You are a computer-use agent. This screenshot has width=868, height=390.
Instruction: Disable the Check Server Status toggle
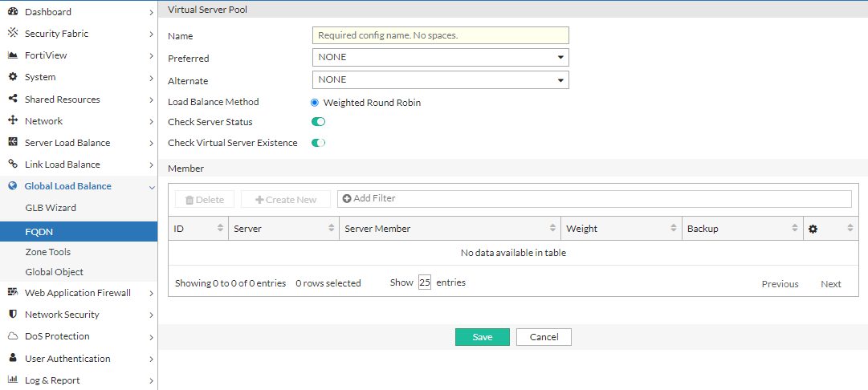(x=318, y=122)
